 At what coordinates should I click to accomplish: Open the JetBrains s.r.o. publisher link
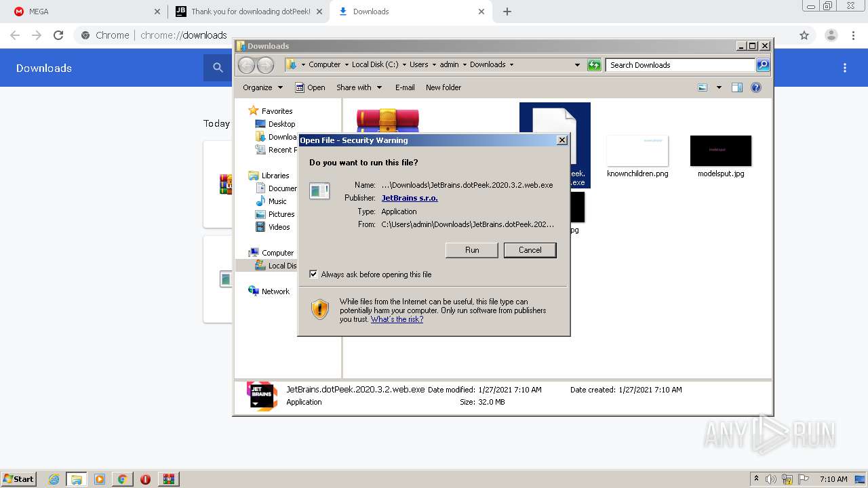[x=410, y=198]
